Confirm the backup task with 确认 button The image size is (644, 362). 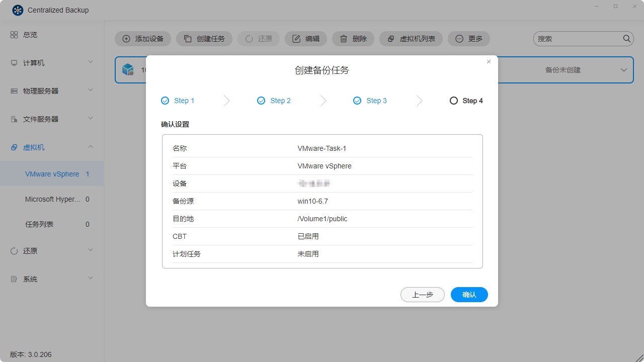click(469, 295)
